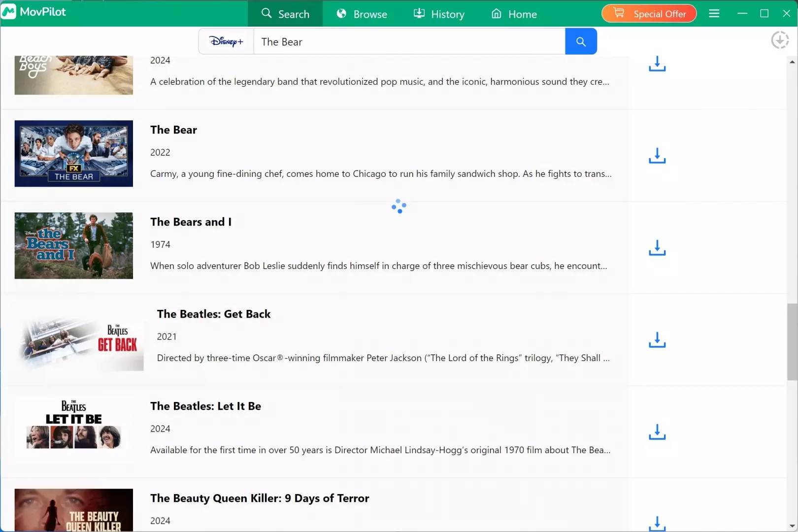The image size is (798, 532).
Task: Select The Beauty Queen Killer: 9 Days of Terror title
Action: [260, 498]
